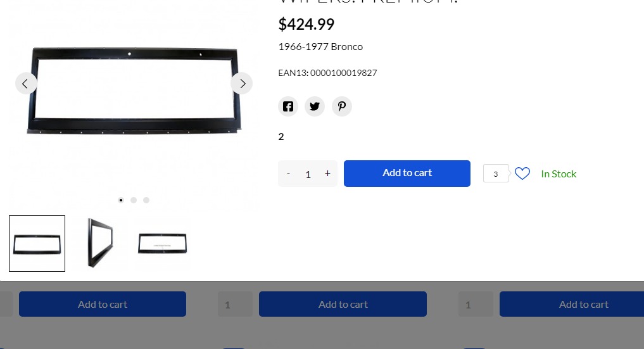This screenshot has width=644, height=349.
Task: Click the wishlist count bubble showing 3
Action: [496, 174]
